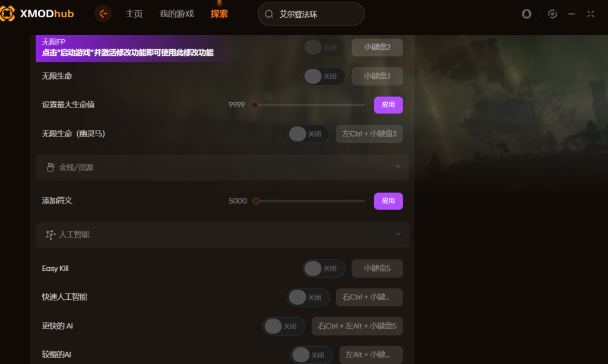Screen dimensions: 608x364
Task: Turn on 无限生命 (幽灵马) toggle
Action: [x=308, y=134]
